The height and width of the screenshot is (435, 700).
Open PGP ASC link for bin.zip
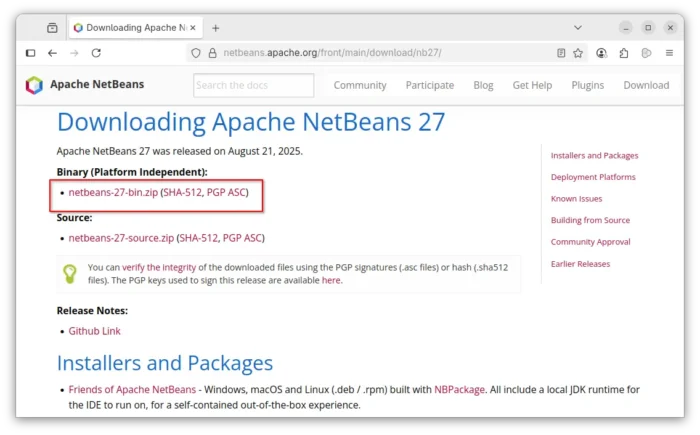click(x=226, y=192)
